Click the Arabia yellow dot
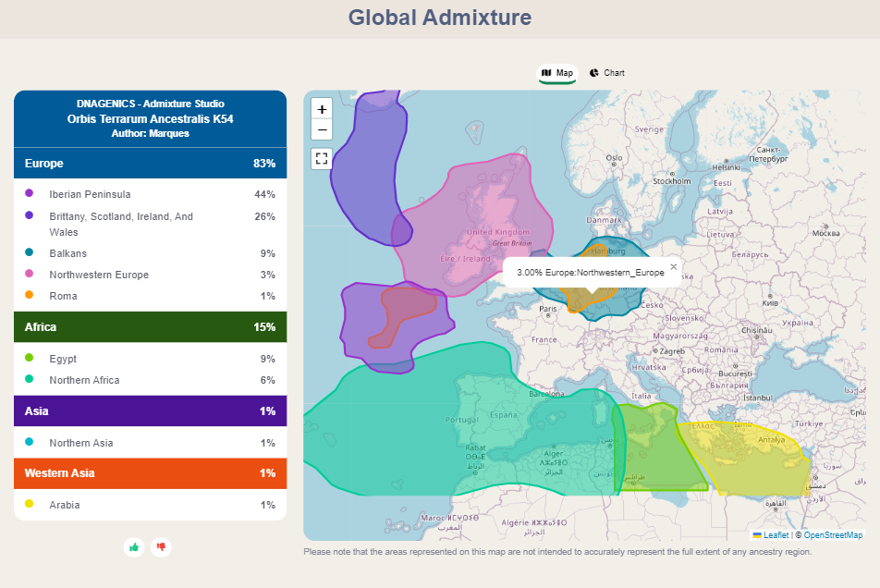The width and height of the screenshot is (880, 588). coord(30,504)
